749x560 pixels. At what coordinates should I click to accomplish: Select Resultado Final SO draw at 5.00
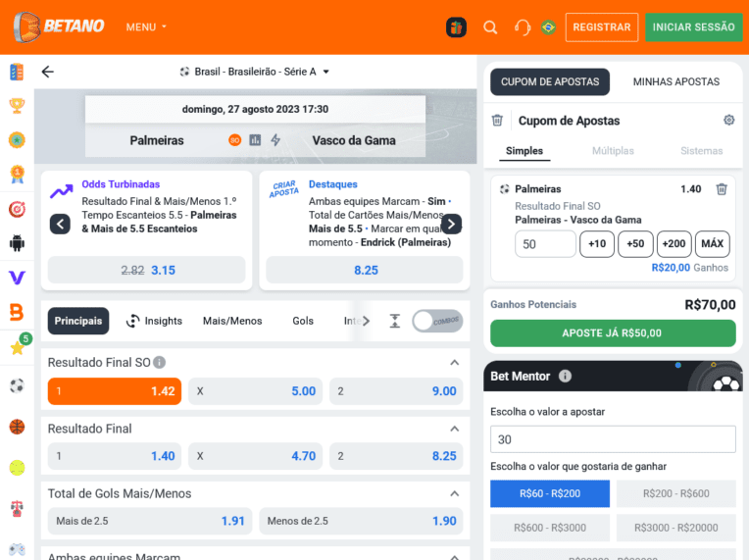[x=256, y=391]
